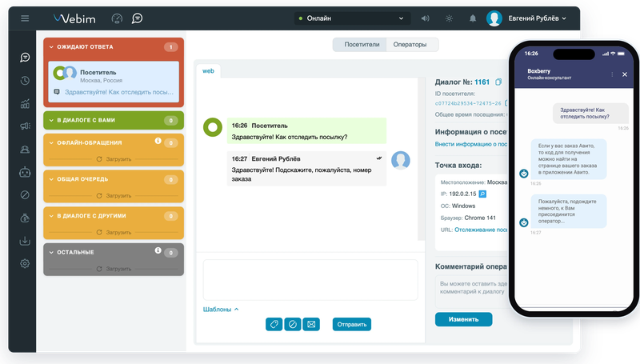The image size is (640, 364).
Task: Open the hamburger menu icon
Action: 25,18
